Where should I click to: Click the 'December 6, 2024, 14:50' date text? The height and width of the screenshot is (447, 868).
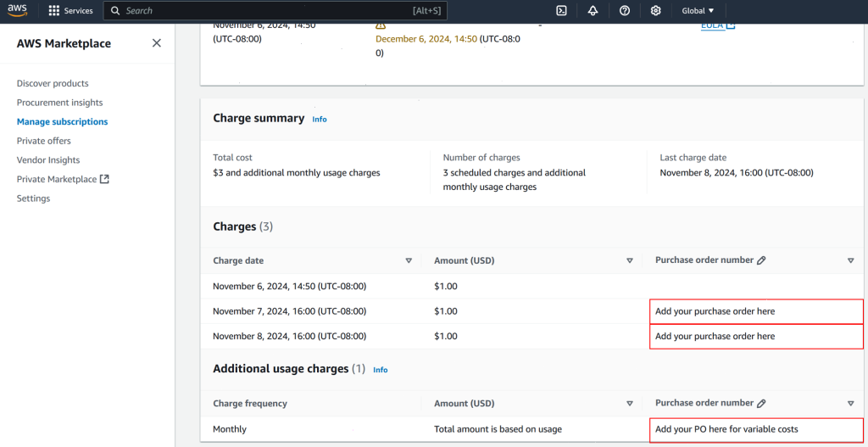click(426, 39)
